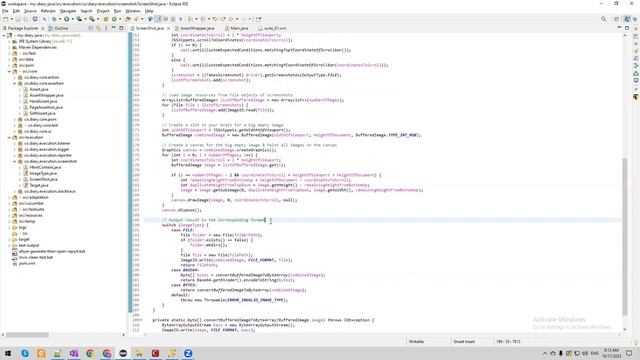Screen dimensions: 640x360
Task: Open Zoom from the Windows taskbar
Action: [x=188, y=353]
